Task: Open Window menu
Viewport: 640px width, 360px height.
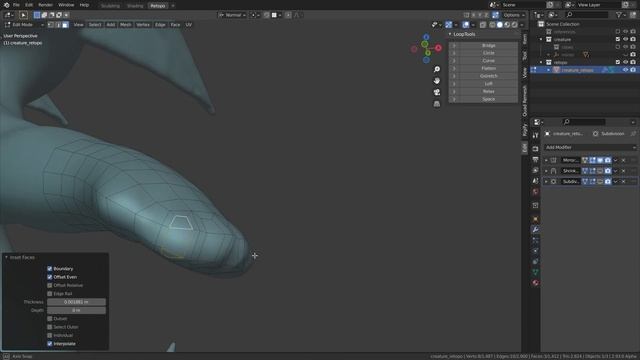Action: (x=66, y=5)
